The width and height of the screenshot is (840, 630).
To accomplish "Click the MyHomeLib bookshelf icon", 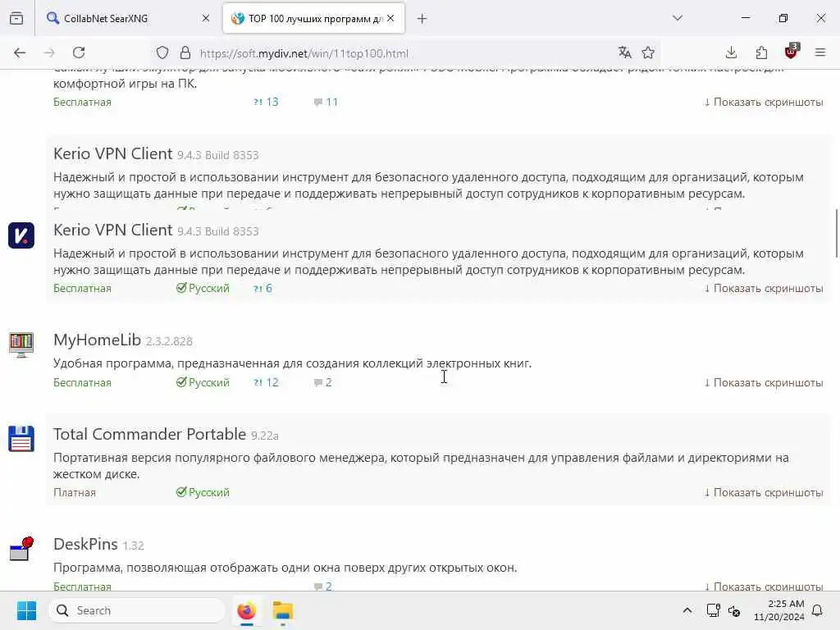I will 21,345.
